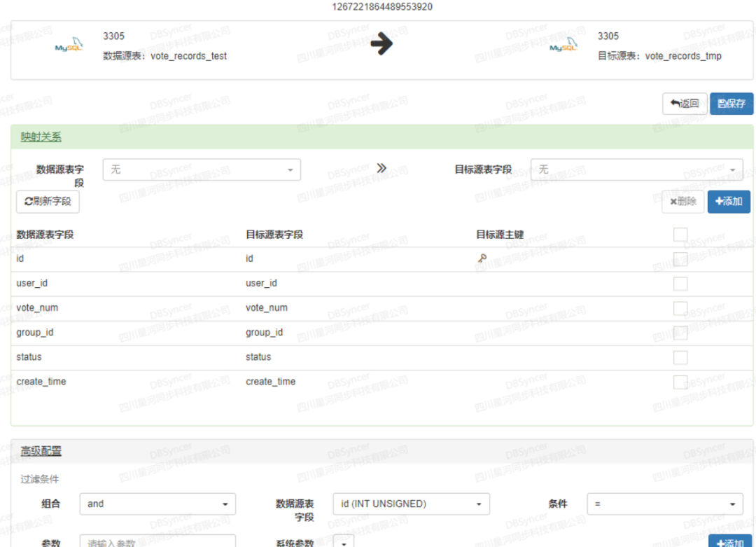
Task: Click target field cell create_time
Action: point(270,382)
